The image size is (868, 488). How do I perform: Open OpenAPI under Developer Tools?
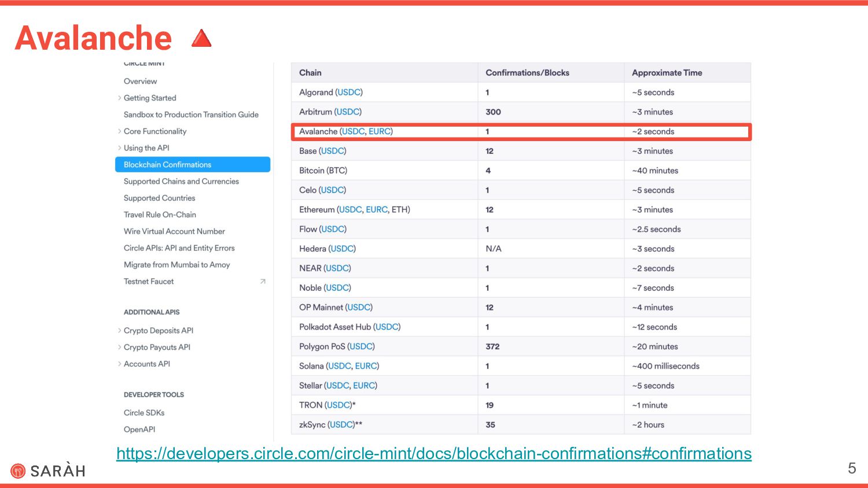139,430
